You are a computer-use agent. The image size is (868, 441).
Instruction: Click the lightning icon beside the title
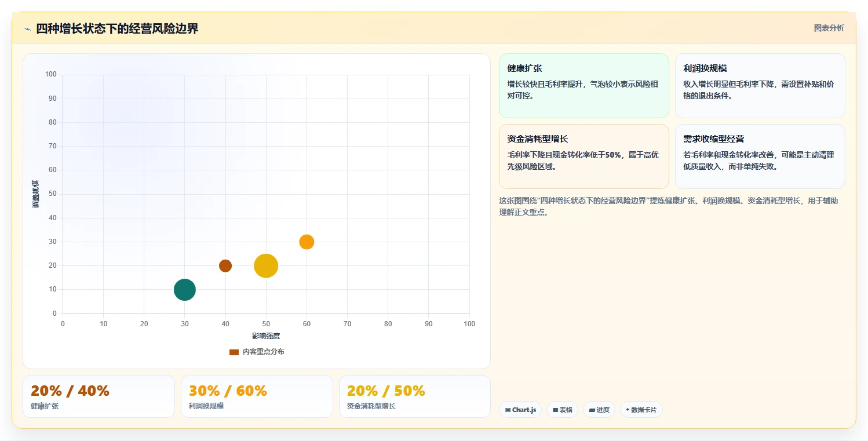pos(27,29)
